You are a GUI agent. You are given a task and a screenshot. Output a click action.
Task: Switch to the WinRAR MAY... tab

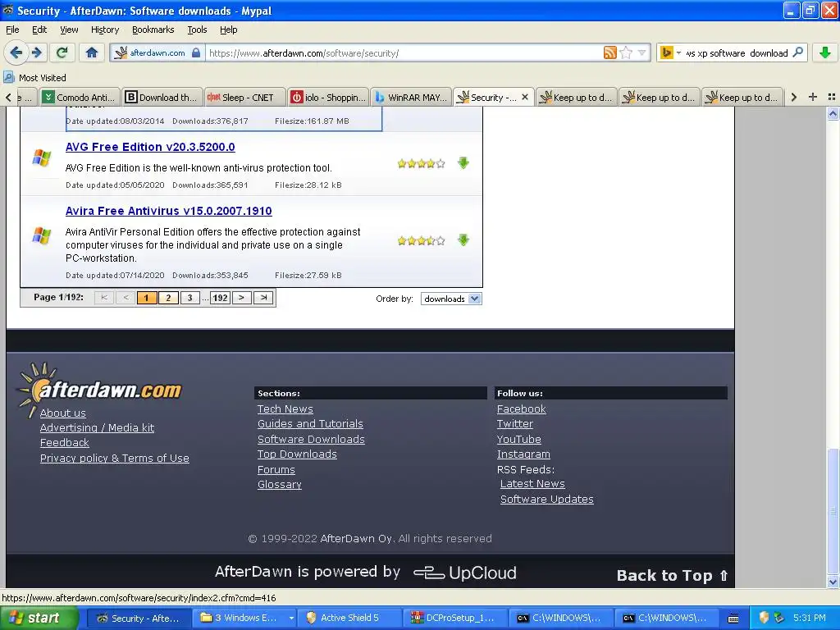410,97
